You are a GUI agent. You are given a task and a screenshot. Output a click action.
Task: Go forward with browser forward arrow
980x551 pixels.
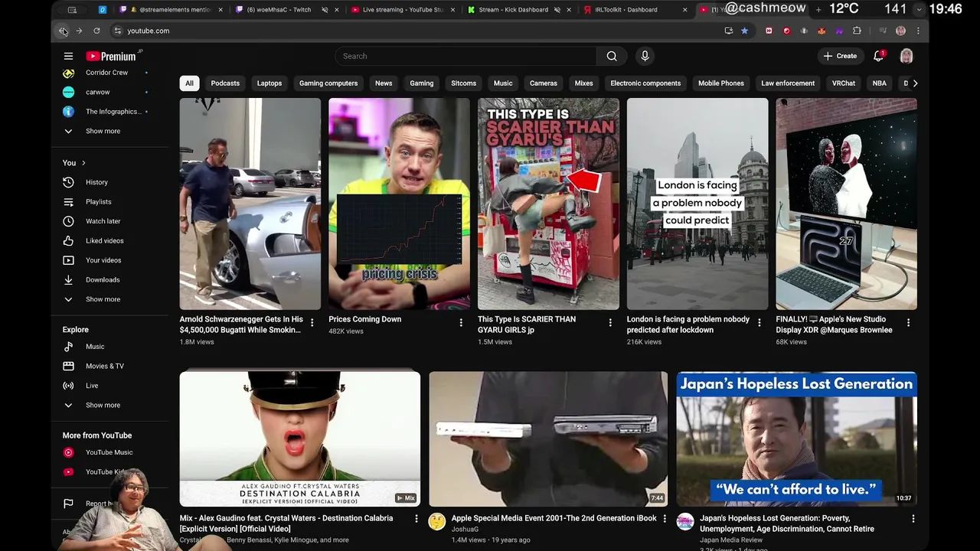point(79,31)
